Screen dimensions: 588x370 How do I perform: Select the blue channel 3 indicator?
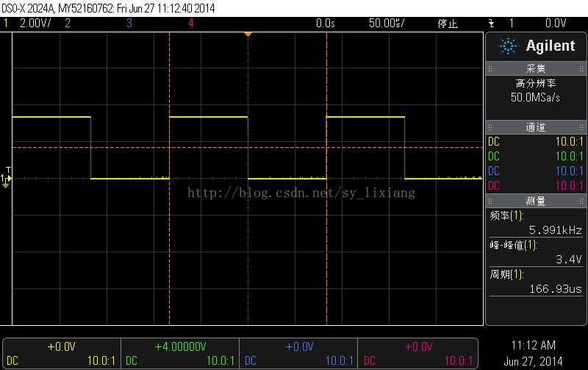(x=129, y=24)
